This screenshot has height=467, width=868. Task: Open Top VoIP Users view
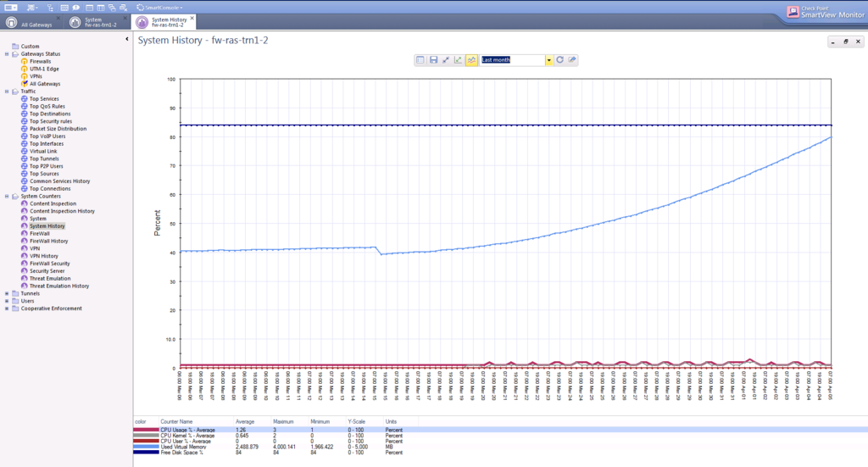tap(47, 136)
